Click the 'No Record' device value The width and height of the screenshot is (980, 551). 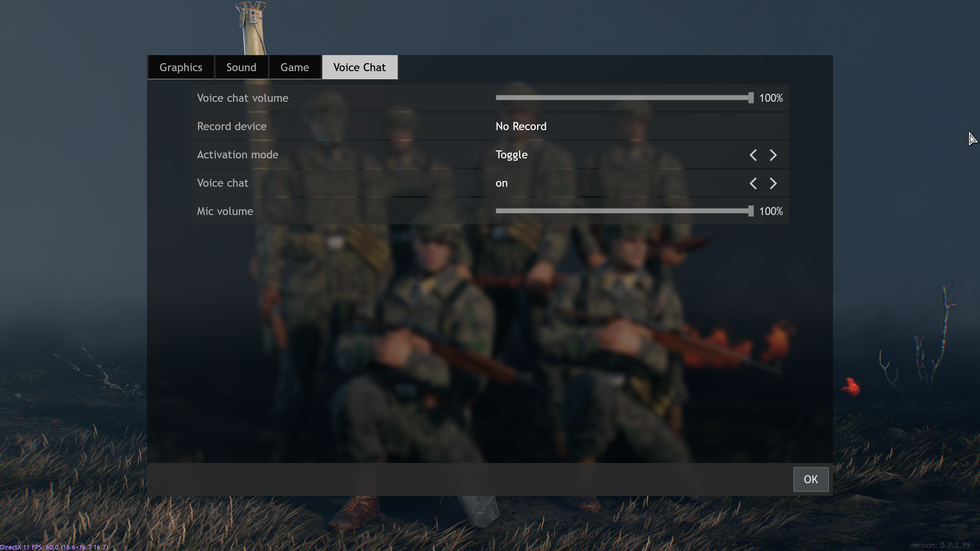coord(521,126)
